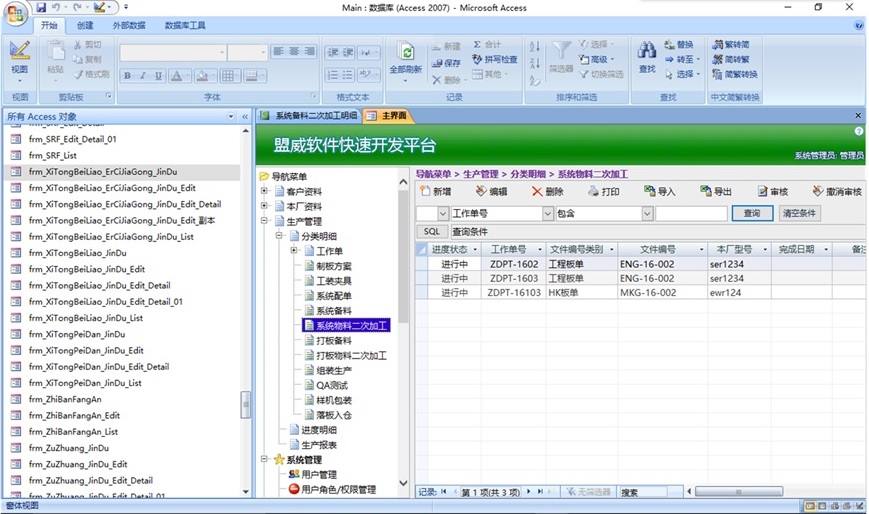The image size is (869, 514).
Task: Save using the quick access disk icon
Action: click(x=41, y=7)
